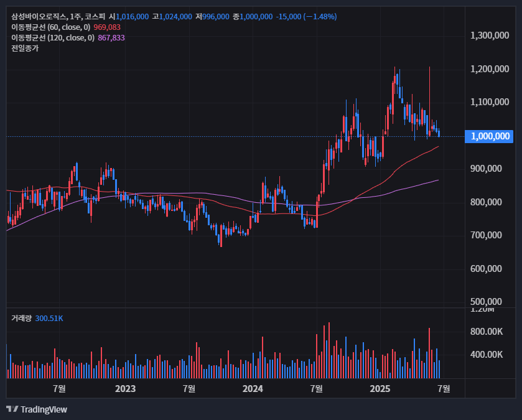Click the 2024 label on time axis
Image resolution: width=522 pixels, height=420 pixels.
tap(253, 389)
